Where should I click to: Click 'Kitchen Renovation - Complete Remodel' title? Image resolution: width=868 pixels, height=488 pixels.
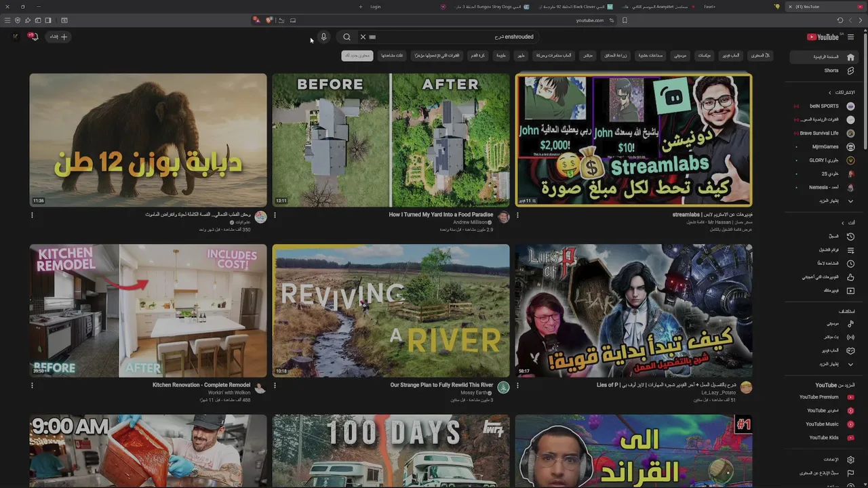pyautogui.click(x=201, y=385)
